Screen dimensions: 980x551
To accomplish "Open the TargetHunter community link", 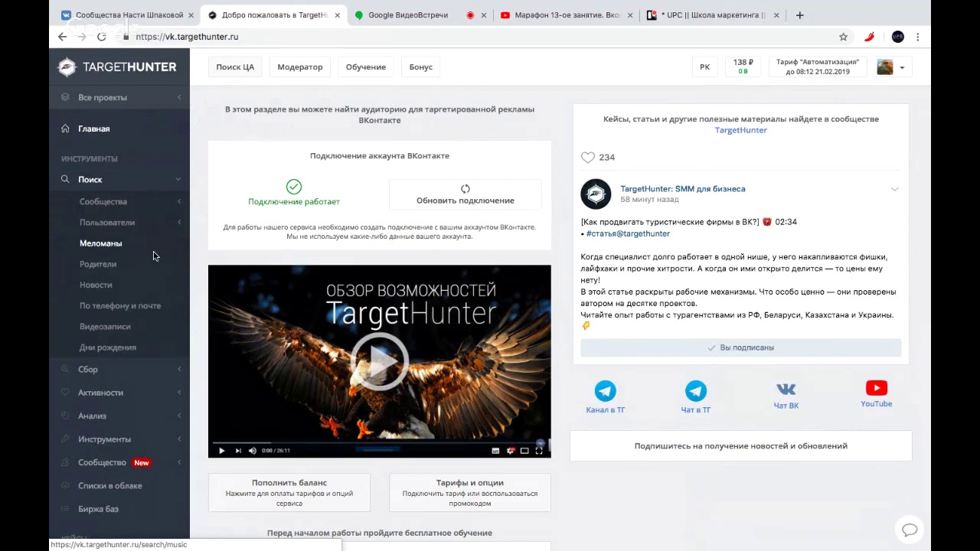I will click(740, 130).
